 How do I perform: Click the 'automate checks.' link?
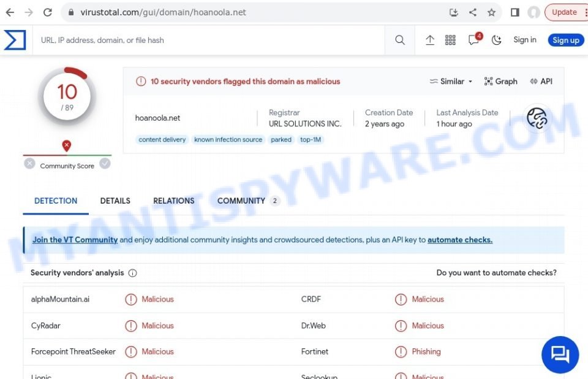coord(460,240)
